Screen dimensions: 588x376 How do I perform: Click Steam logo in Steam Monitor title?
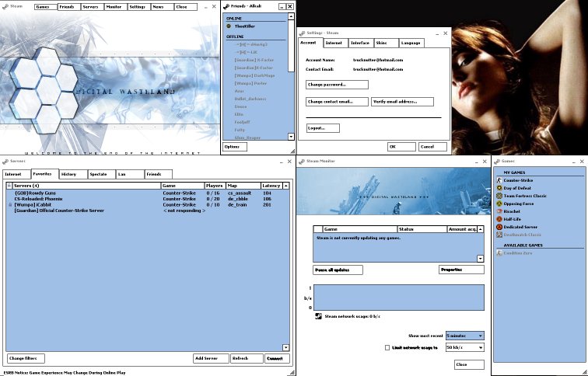pos(302,162)
